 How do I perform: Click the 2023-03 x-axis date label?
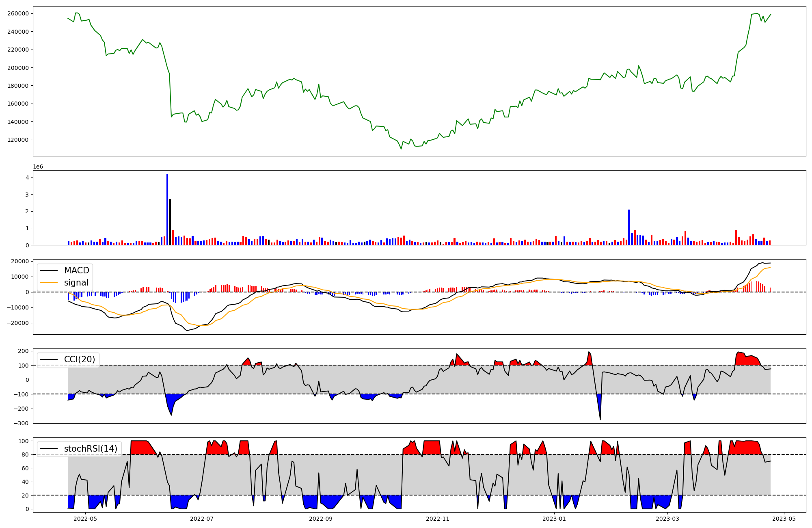[667, 519]
